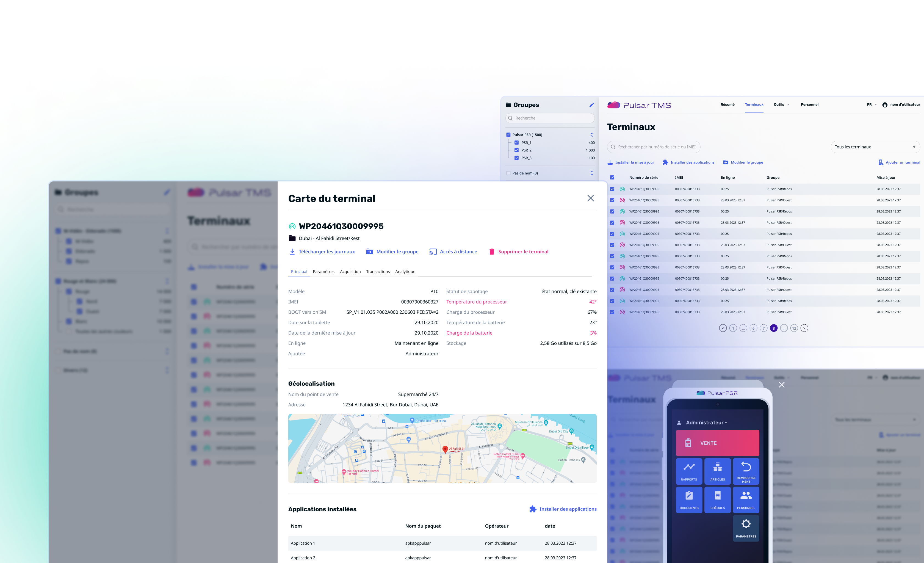
Task: Tap the DOCUMENTS tile on phone
Action: tap(689, 499)
